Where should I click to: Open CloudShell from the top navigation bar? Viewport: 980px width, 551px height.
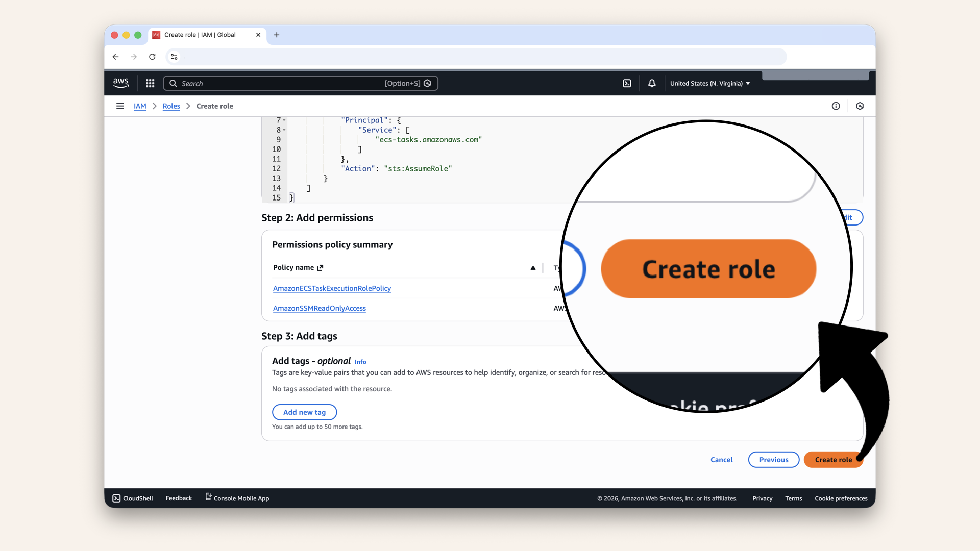coord(627,83)
